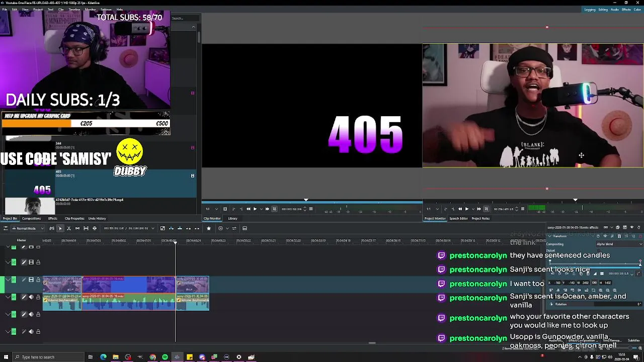Open the Timeline menu
Screen dimensions: 644x362
74,10
